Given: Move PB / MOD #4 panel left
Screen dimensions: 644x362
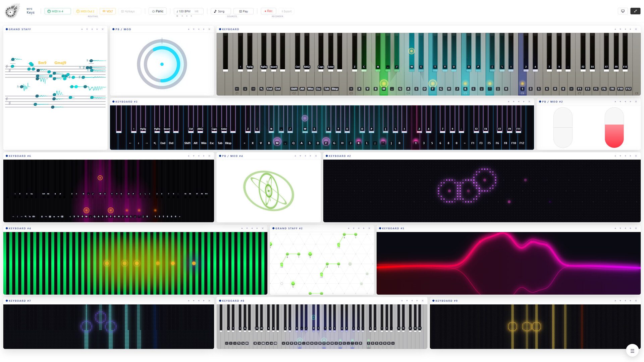Looking at the screenshot, I should pos(305,156).
